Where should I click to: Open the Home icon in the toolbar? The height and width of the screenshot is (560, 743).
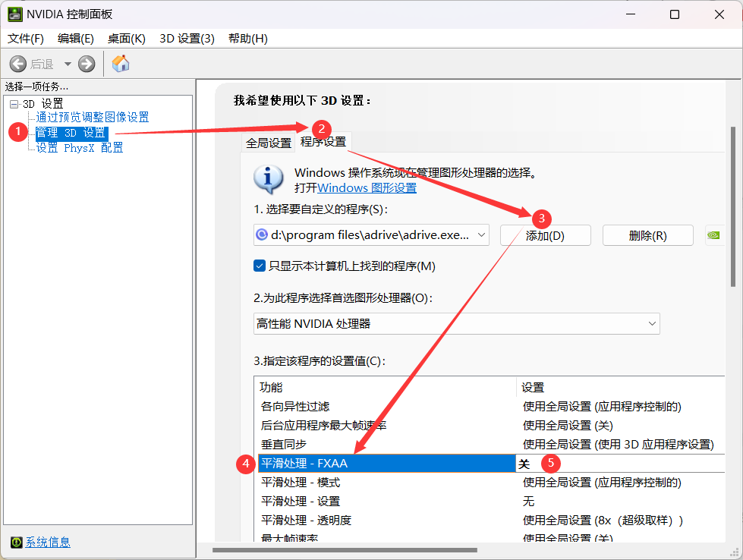tap(121, 64)
